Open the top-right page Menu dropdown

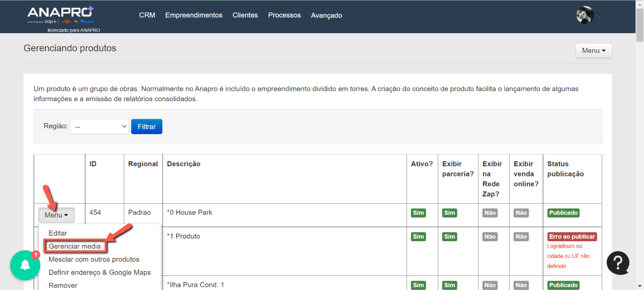[x=593, y=51]
